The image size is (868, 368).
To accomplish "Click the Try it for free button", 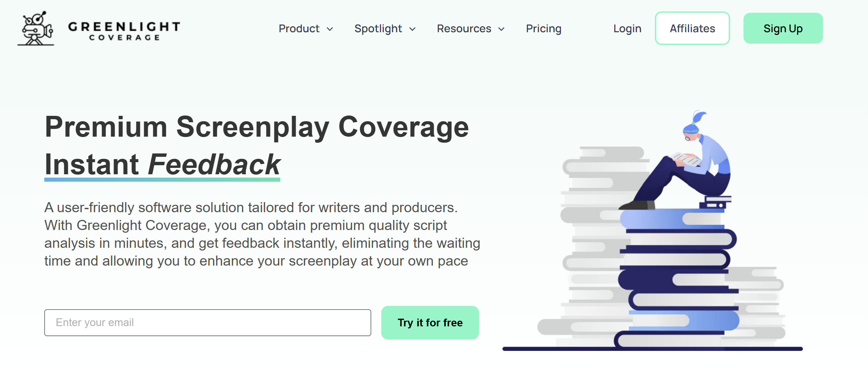I will [x=430, y=323].
